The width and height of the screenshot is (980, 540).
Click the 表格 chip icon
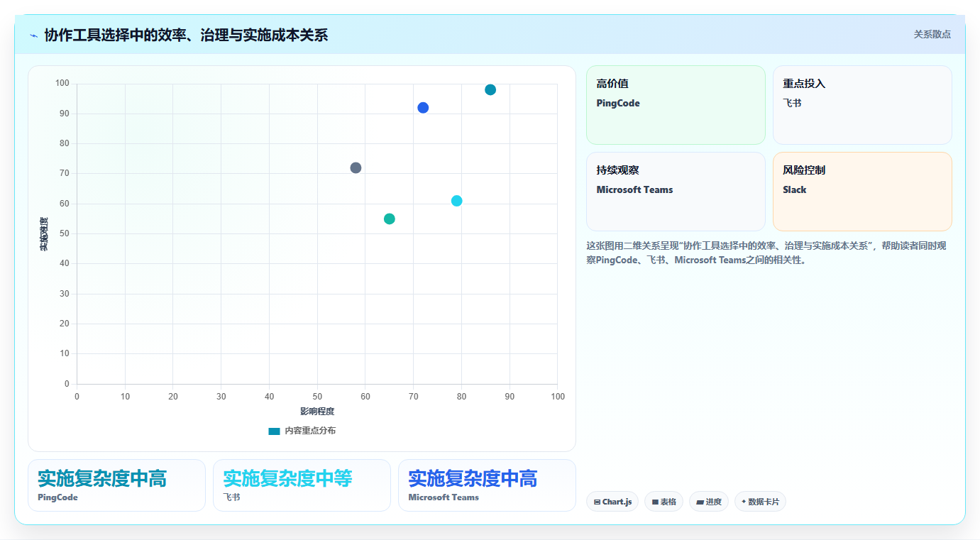tap(655, 502)
